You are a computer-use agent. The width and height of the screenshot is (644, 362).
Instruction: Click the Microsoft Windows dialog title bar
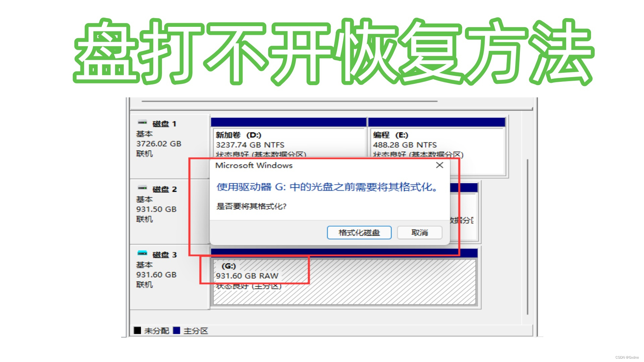pyautogui.click(x=302, y=165)
